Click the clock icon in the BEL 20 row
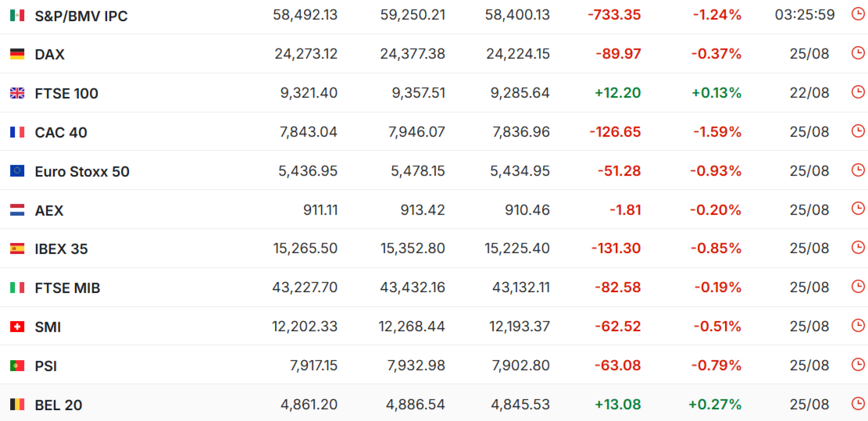The image size is (868, 421). 857,403
